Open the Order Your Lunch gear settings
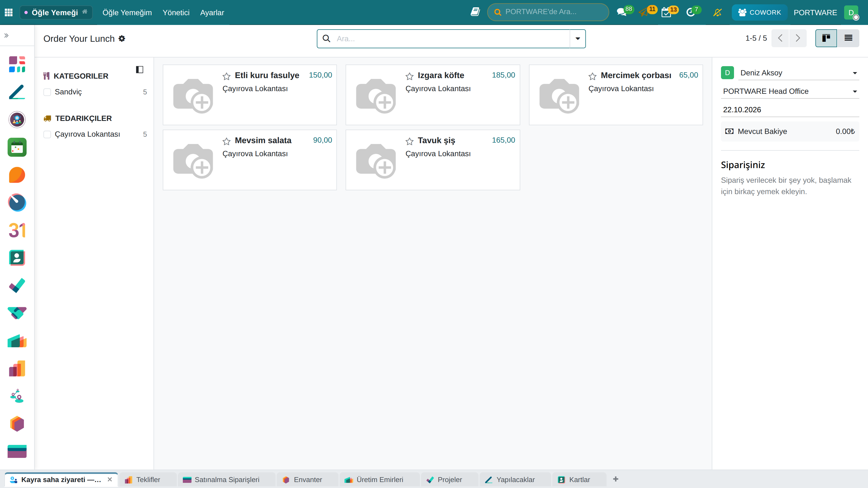 pos(122,38)
